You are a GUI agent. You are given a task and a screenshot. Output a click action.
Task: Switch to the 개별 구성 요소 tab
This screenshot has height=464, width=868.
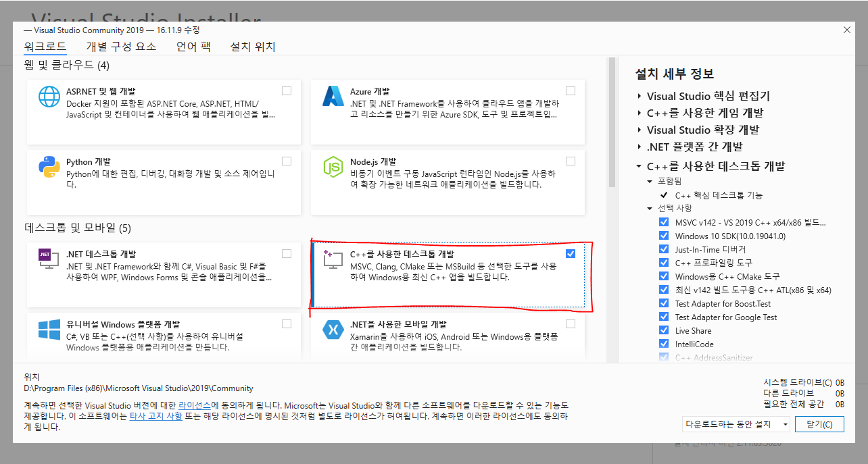[121, 47]
